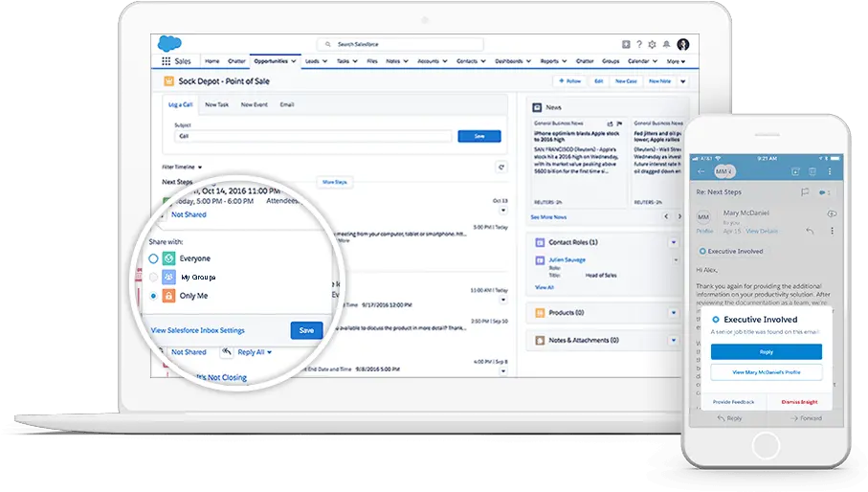Viewport: 868px width, 492px height.
Task: Show previous news with left arrow
Action: [x=666, y=216]
